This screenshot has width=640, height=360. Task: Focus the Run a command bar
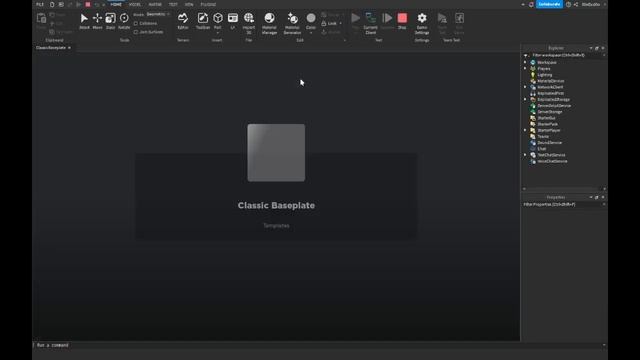(x=318, y=345)
